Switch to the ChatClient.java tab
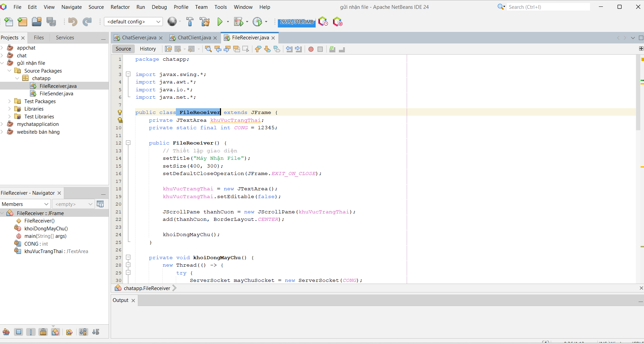The image size is (644, 344). (194, 38)
